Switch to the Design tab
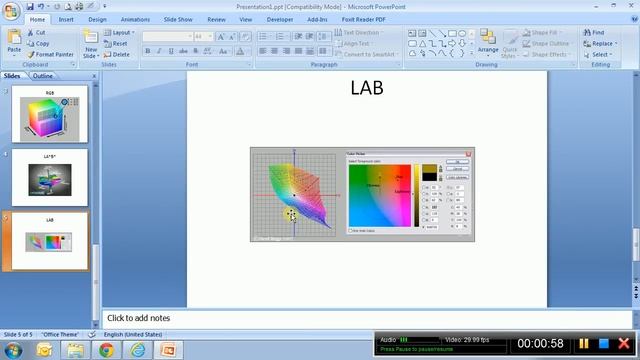The image size is (640, 360). [x=97, y=19]
